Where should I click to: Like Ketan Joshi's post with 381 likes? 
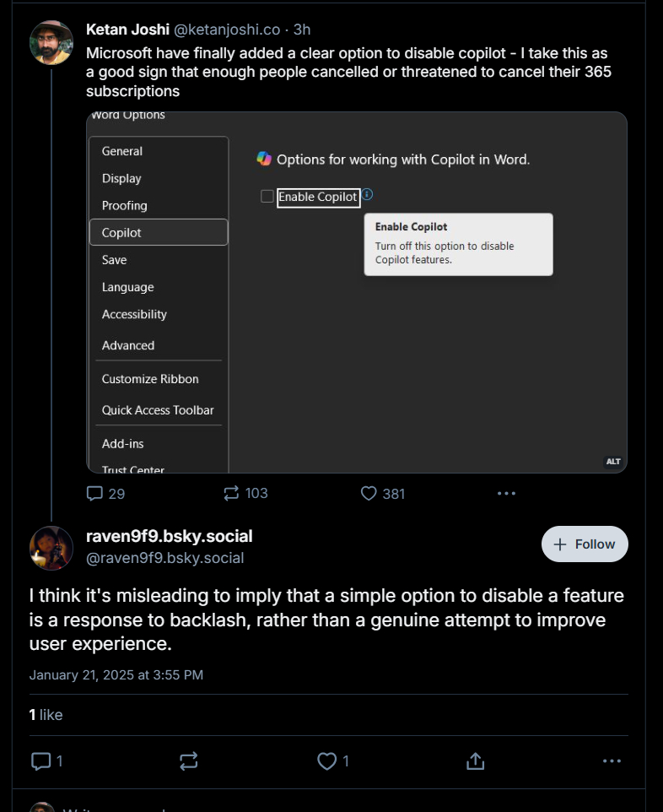[383, 494]
